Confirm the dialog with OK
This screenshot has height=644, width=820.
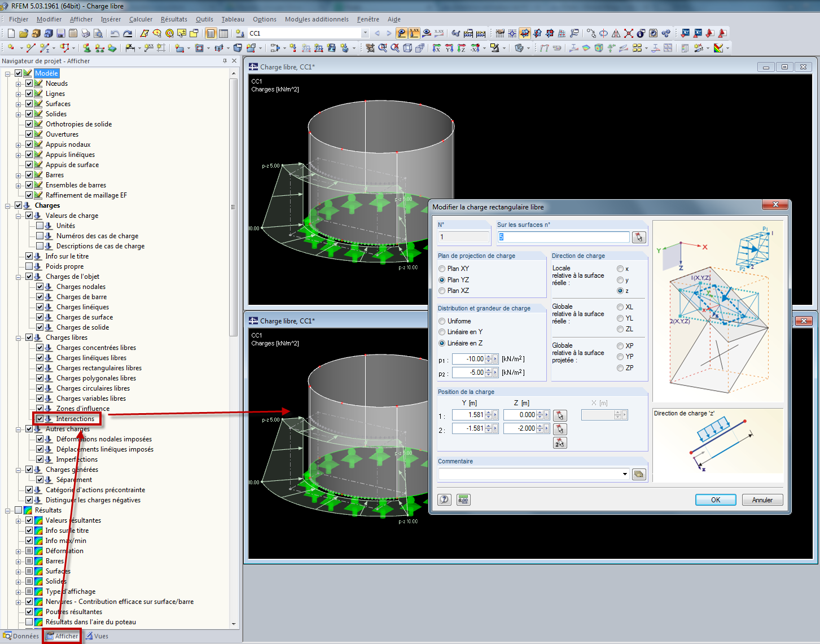(x=715, y=500)
